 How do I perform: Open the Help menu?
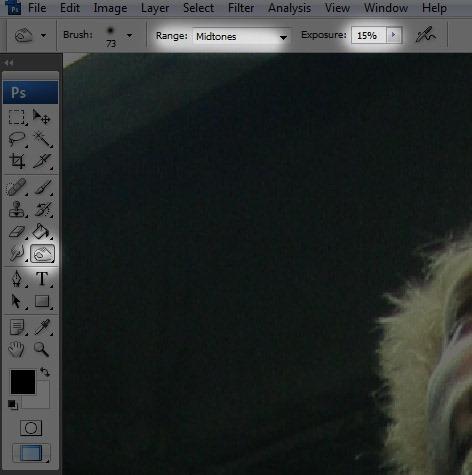pos(434,8)
